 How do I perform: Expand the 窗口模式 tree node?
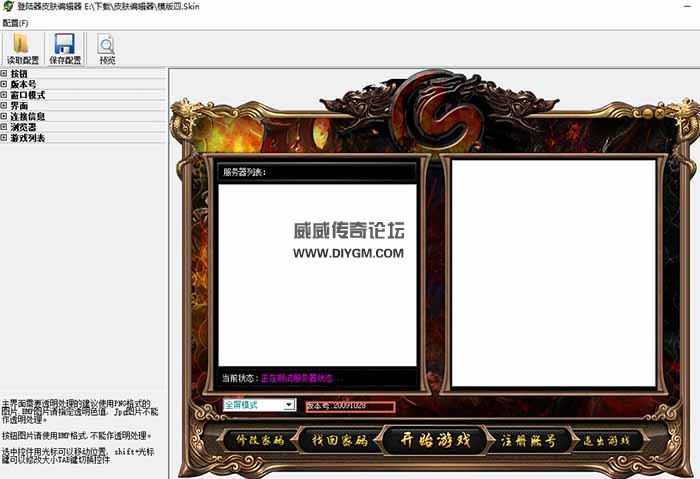(x=4, y=95)
